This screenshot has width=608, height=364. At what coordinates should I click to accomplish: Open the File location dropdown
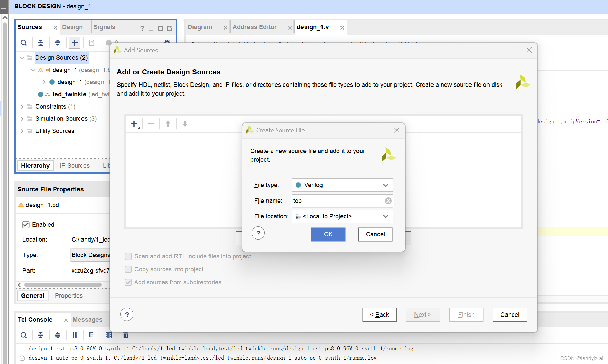[342, 216]
